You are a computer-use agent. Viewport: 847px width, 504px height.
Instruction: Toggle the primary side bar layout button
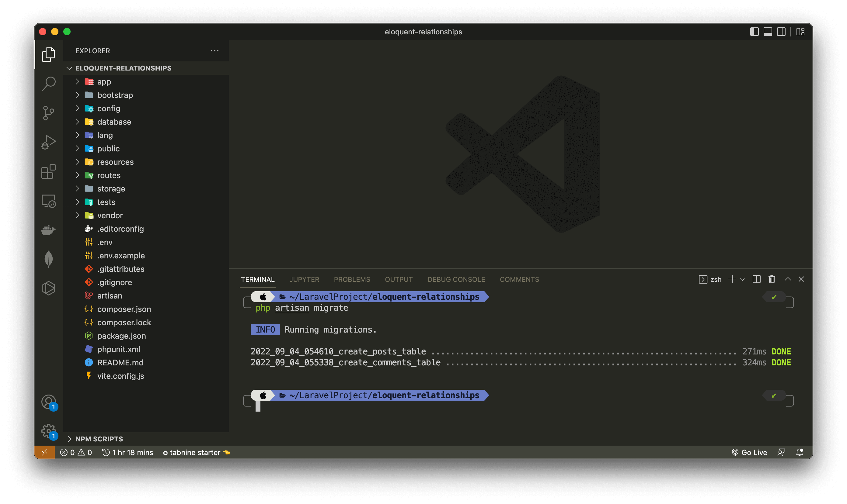click(754, 32)
